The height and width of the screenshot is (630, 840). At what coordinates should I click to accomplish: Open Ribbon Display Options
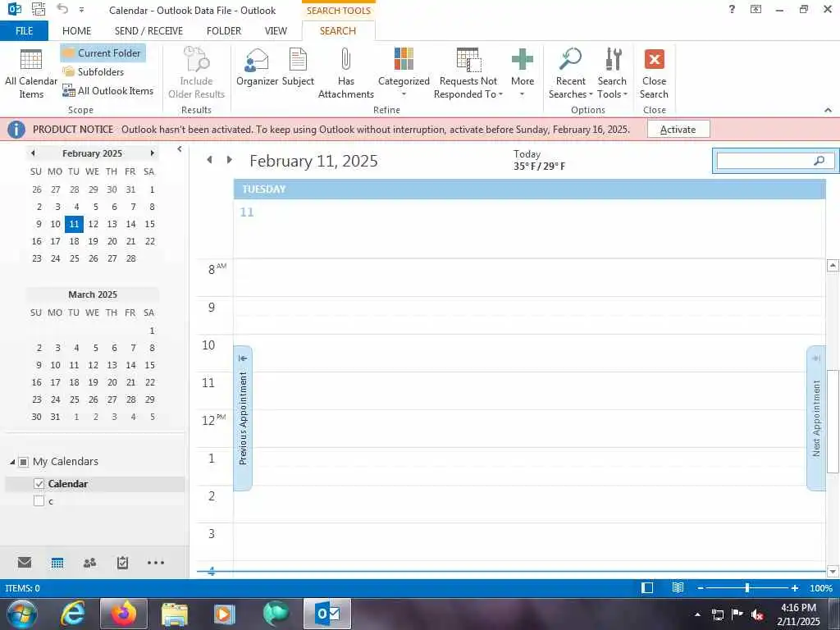tap(756, 9)
